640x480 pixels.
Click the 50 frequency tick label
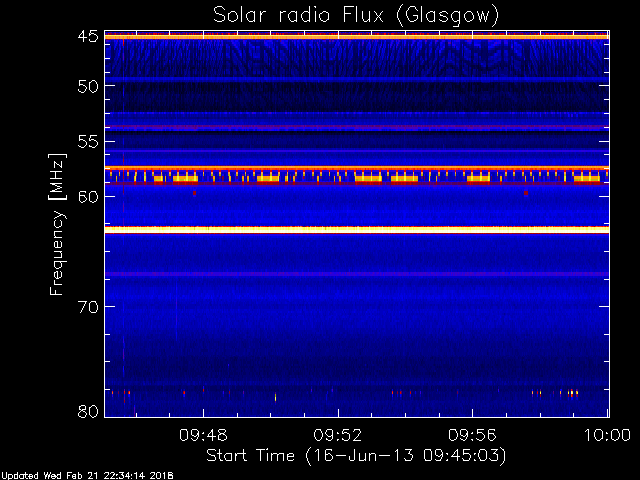pos(88,86)
